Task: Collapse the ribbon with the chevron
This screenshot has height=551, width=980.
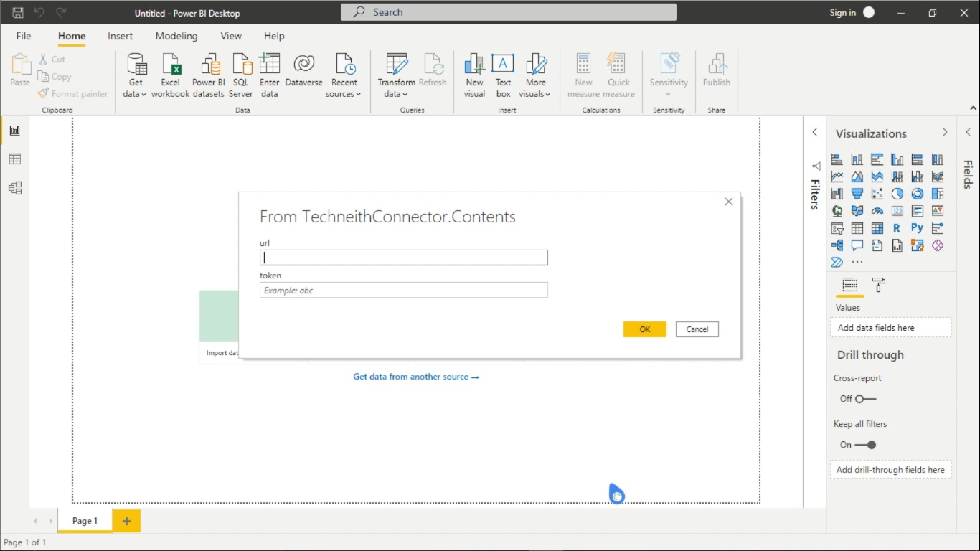Action: point(974,108)
